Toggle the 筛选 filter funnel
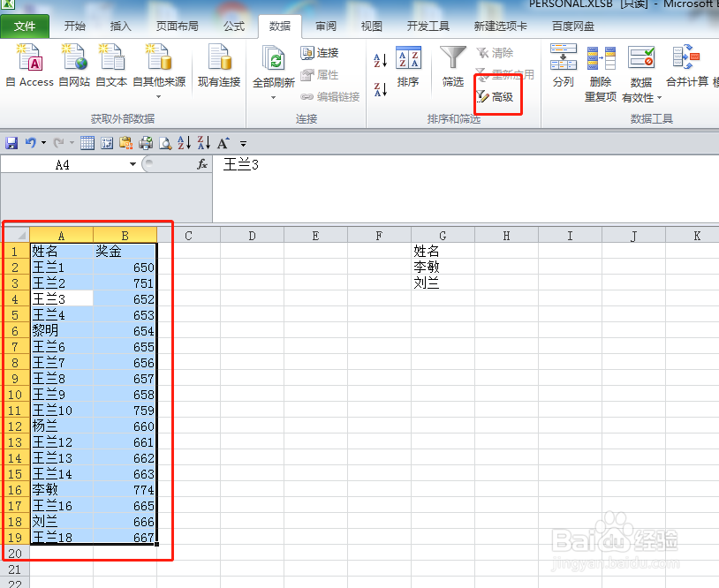The image size is (719, 588). point(452,66)
